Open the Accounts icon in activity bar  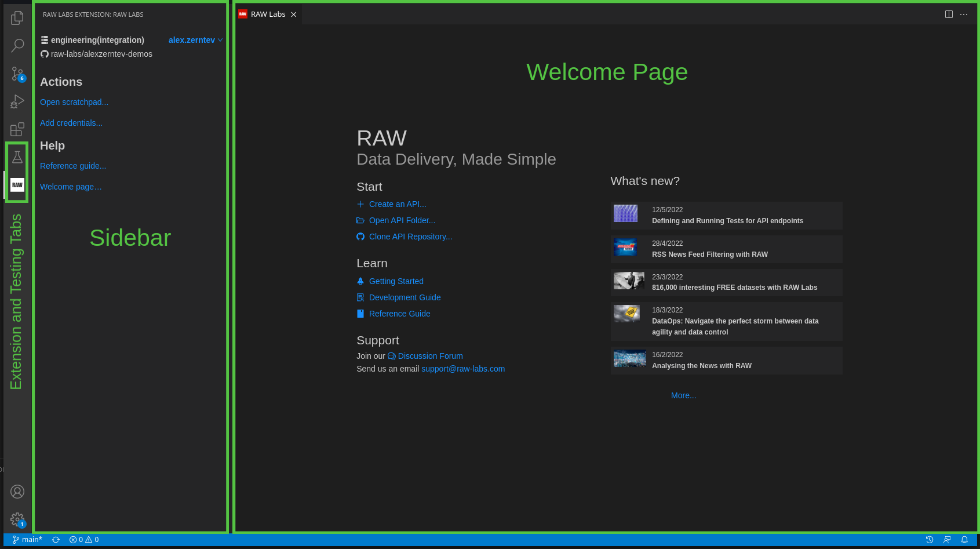pyautogui.click(x=17, y=492)
